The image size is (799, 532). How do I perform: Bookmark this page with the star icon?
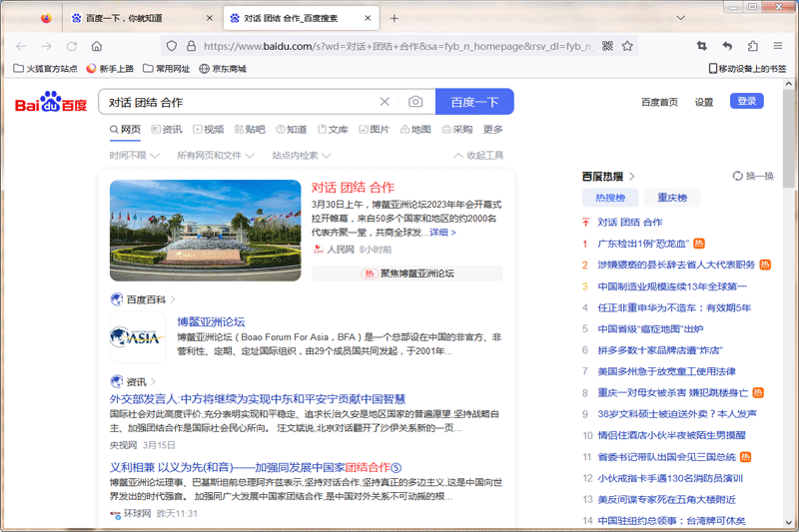pyautogui.click(x=627, y=46)
